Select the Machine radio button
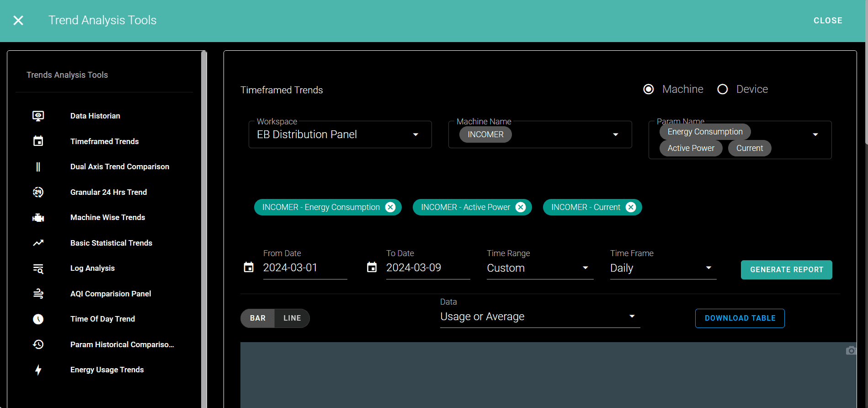This screenshot has height=408, width=868. pyautogui.click(x=648, y=89)
